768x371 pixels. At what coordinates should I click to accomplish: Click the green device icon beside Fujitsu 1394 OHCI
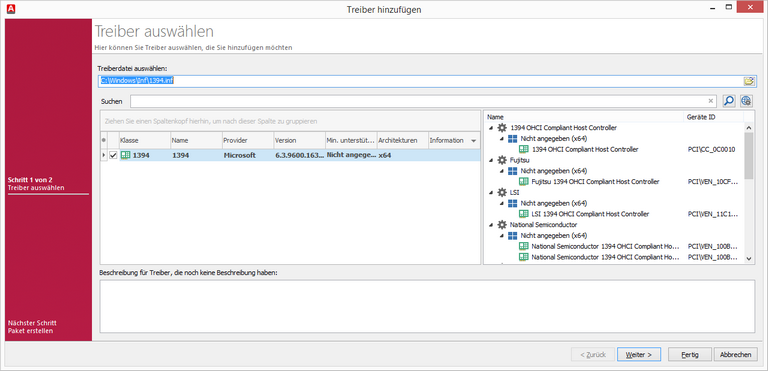523,182
